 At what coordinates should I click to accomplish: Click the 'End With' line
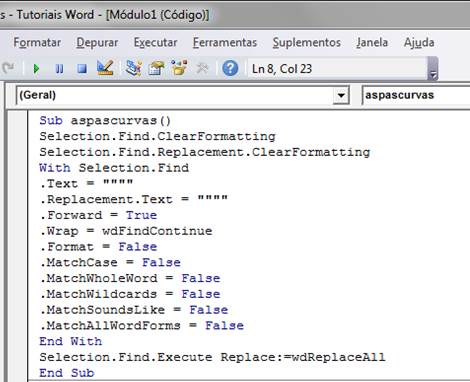tap(71, 342)
